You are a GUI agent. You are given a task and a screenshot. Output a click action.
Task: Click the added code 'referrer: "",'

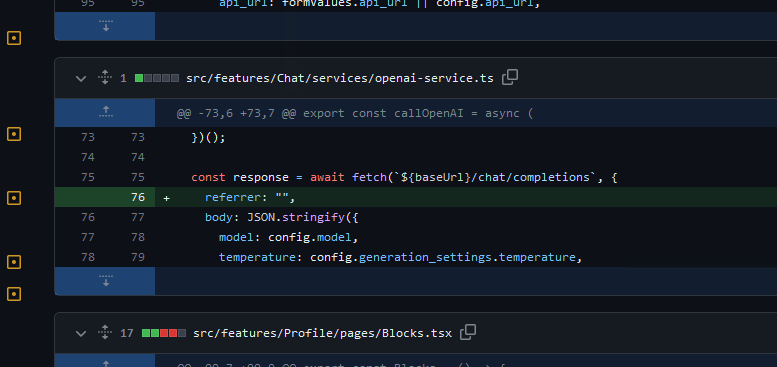[x=250, y=197]
